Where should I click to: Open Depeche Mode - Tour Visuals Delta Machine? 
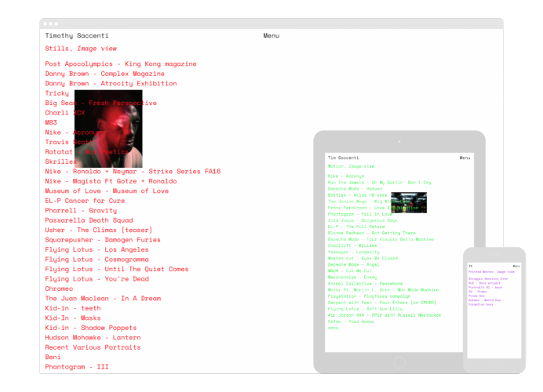tap(381, 239)
